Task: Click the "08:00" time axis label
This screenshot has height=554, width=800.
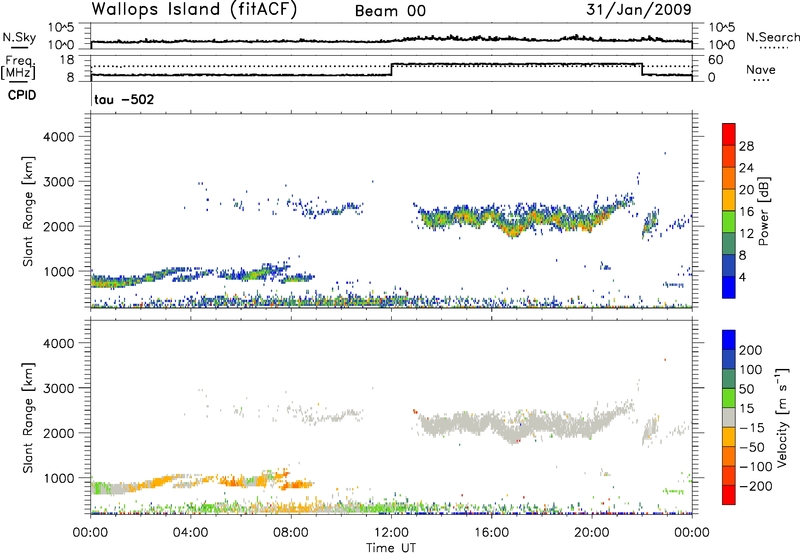Action: pos(291,533)
